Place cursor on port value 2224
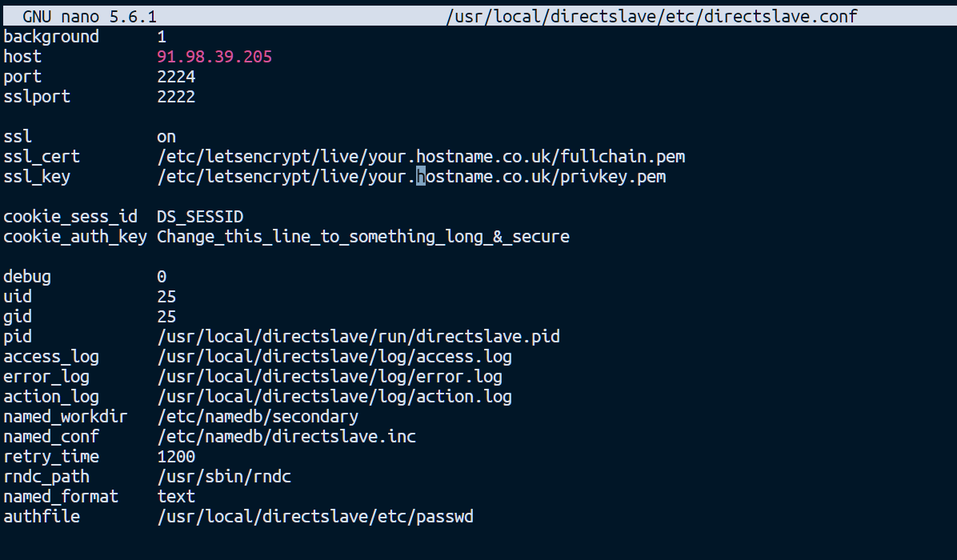This screenshot has height=560, width=957. (176, 77)
